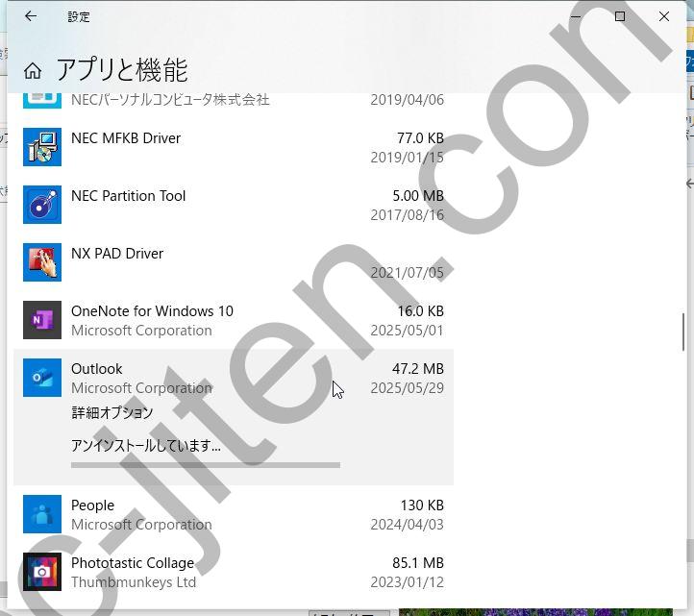
Task: Go to Settings home via house icon
Action: [33, 71]
